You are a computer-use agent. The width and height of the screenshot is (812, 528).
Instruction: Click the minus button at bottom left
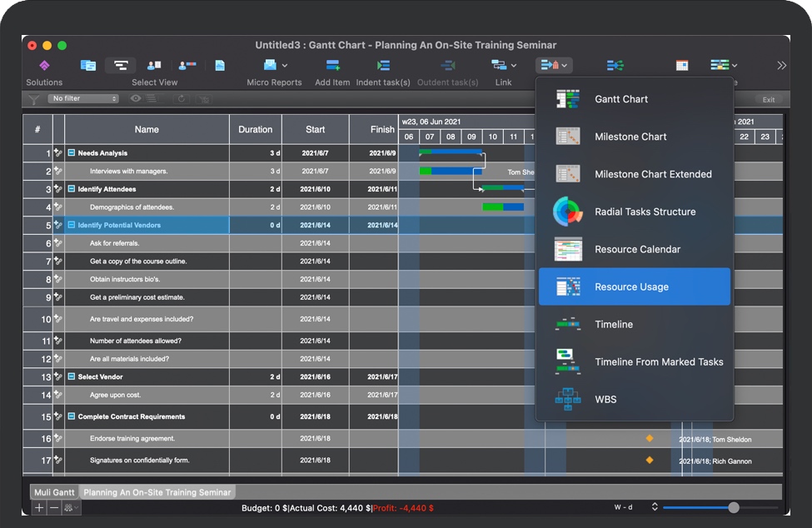(54, 507)
